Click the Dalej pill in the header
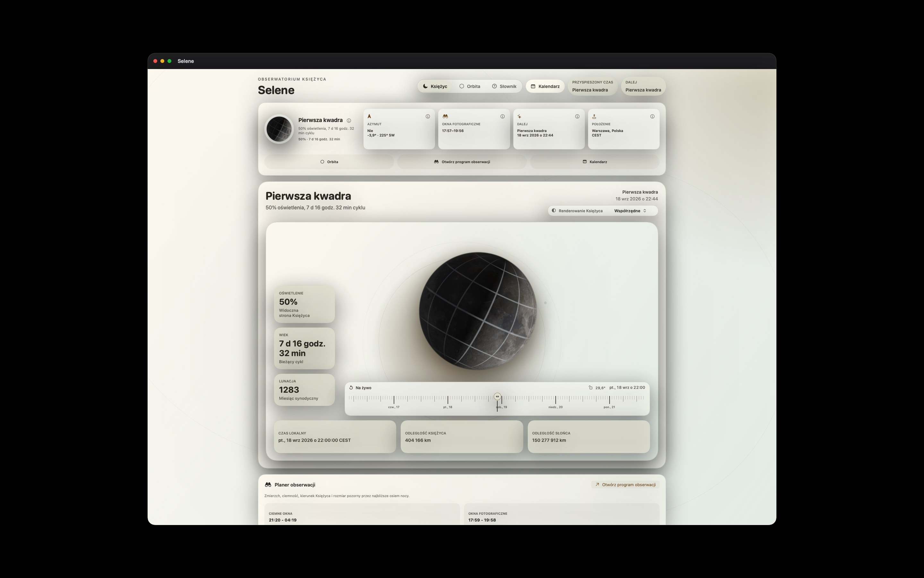Image resolution: width=924 pixels, height=578 pixels. click(x=643, y=86)
